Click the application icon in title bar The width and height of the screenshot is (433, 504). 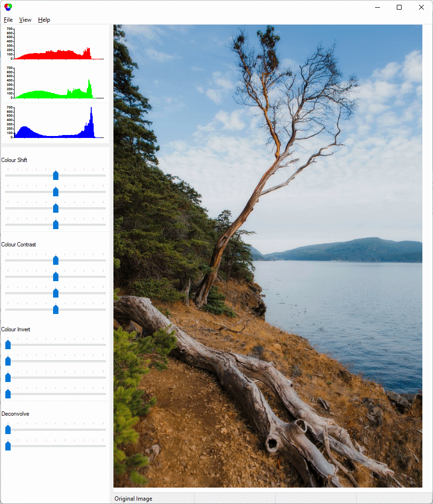tap(8, 7)
